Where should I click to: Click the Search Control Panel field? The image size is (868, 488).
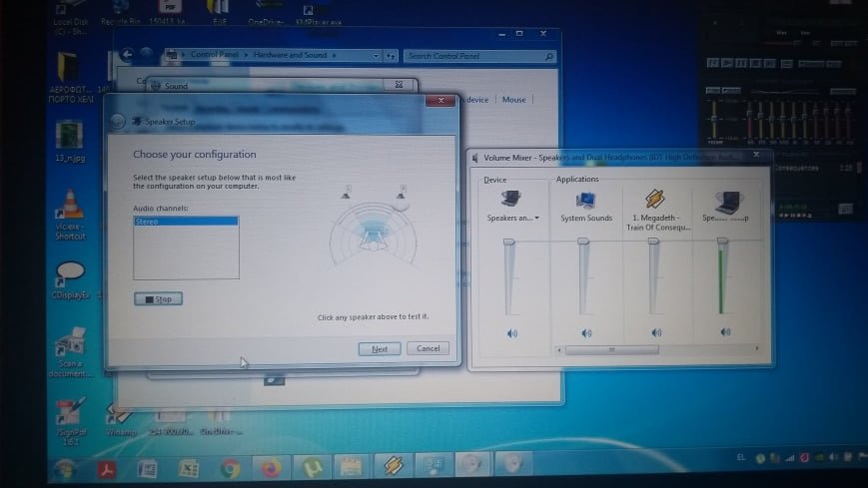(x=478, y=56)
